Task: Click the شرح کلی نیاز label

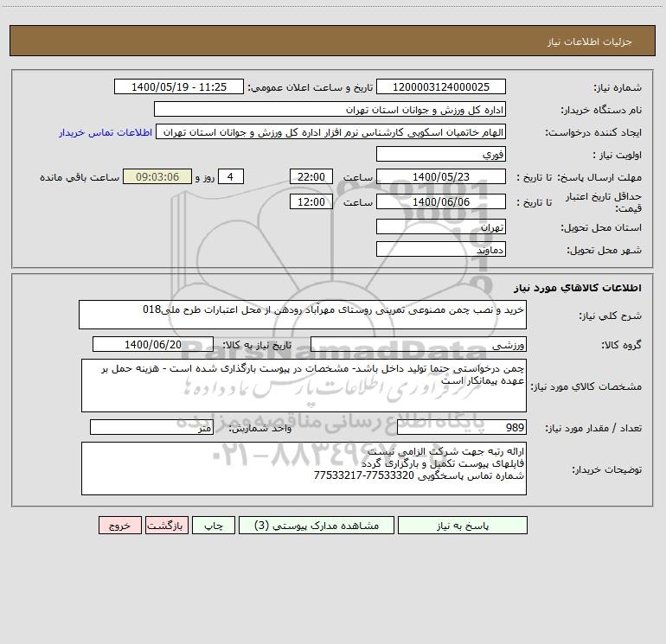Action: pyautogui.click(x=611, y=316)
